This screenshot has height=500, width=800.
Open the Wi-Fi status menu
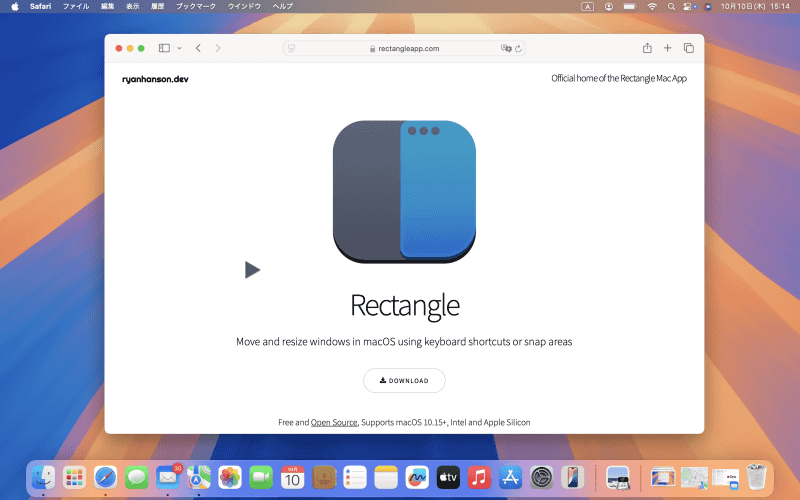[652, 7]
